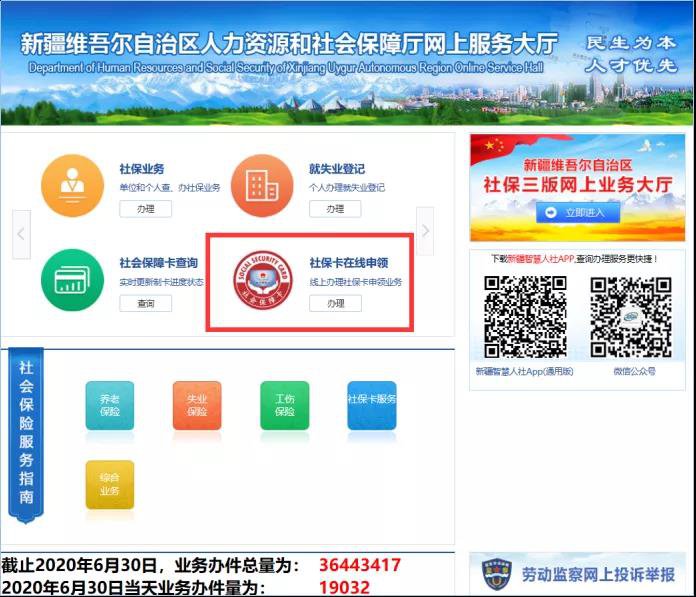Click the 就失业登记 building icon
The image size is (696, 597).
pyautogui.click(x=262, y=186)
